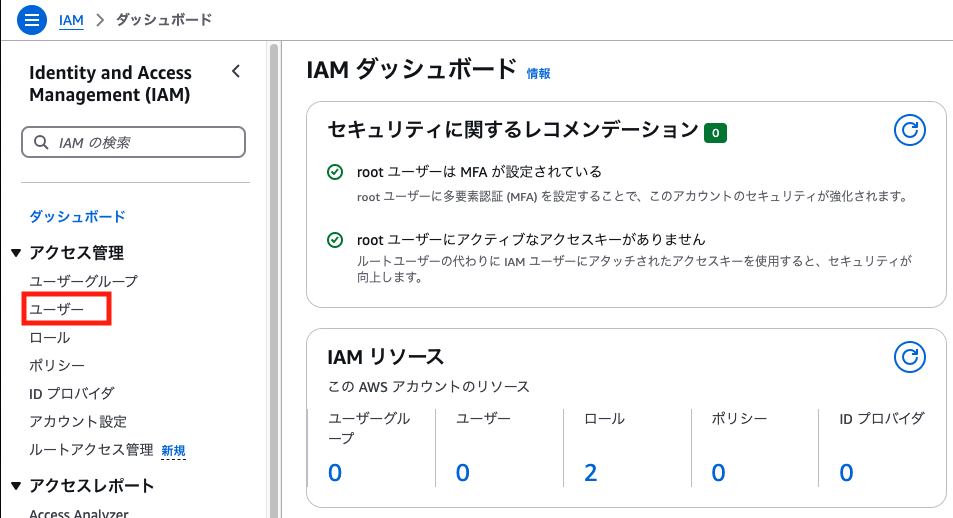
Task: Click the green check for root MFA
Action: 335,172
